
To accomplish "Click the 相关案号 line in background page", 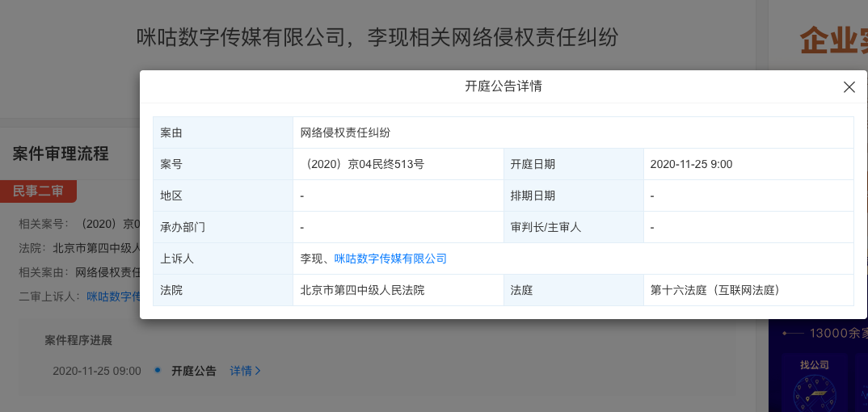I will [x=79, y=224].
